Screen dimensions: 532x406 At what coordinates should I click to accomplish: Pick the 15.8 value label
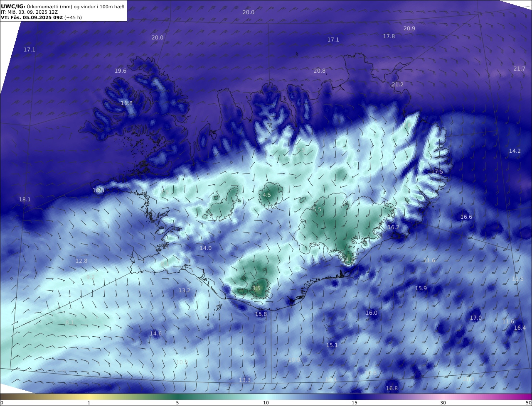[261, 314]
